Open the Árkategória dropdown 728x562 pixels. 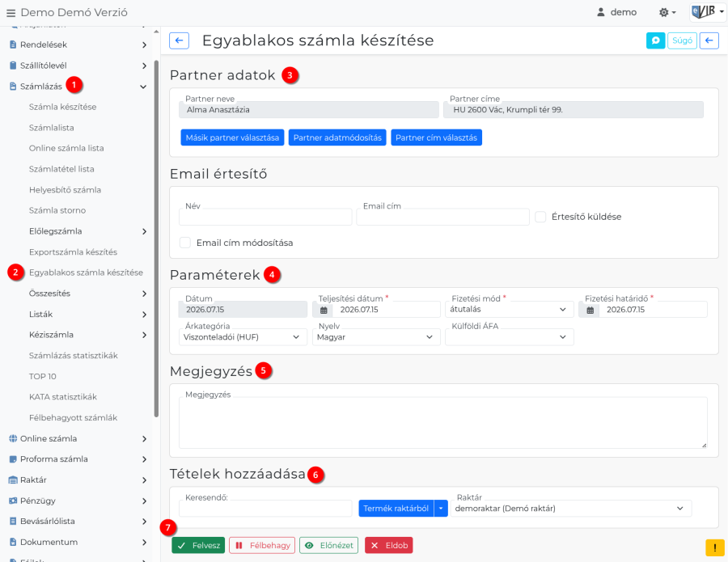[x=243, y=337]
